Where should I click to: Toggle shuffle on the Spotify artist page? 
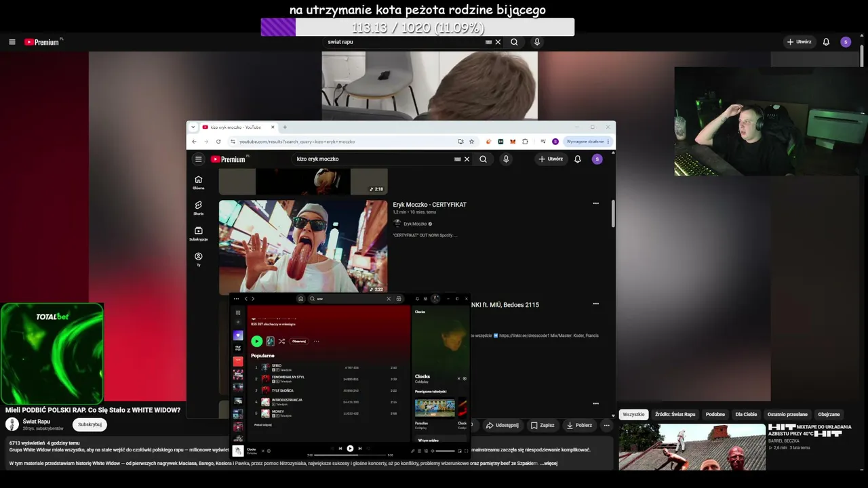point(281,342)
